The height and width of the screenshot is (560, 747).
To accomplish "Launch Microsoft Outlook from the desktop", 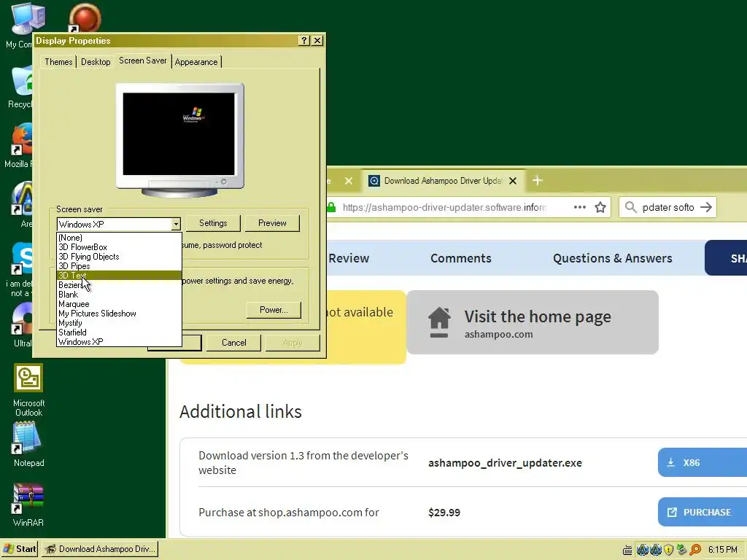I will [x=28, y=378].
